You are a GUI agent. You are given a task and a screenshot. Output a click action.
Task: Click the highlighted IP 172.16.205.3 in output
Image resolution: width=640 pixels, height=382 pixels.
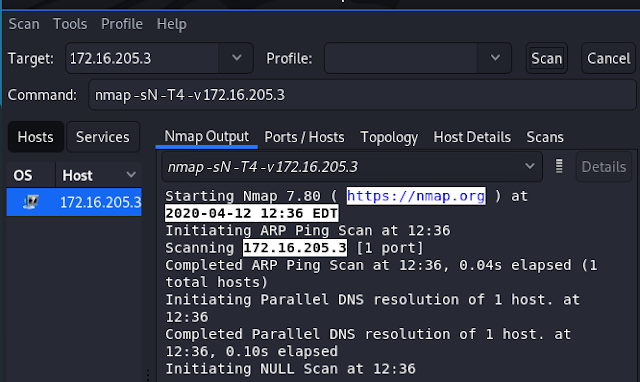click(x=295, y=248)
